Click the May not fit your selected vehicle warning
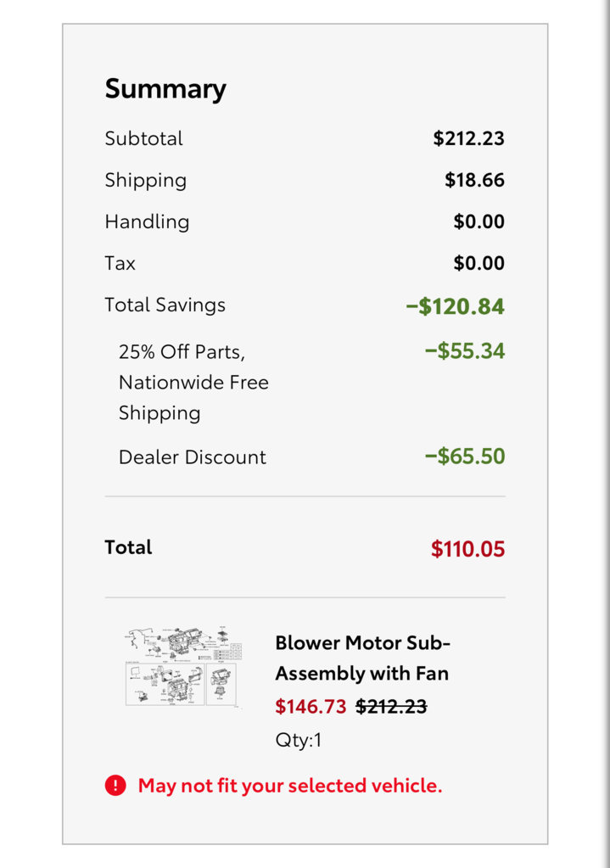Screen dimensions: 610x868 (290, 785)
